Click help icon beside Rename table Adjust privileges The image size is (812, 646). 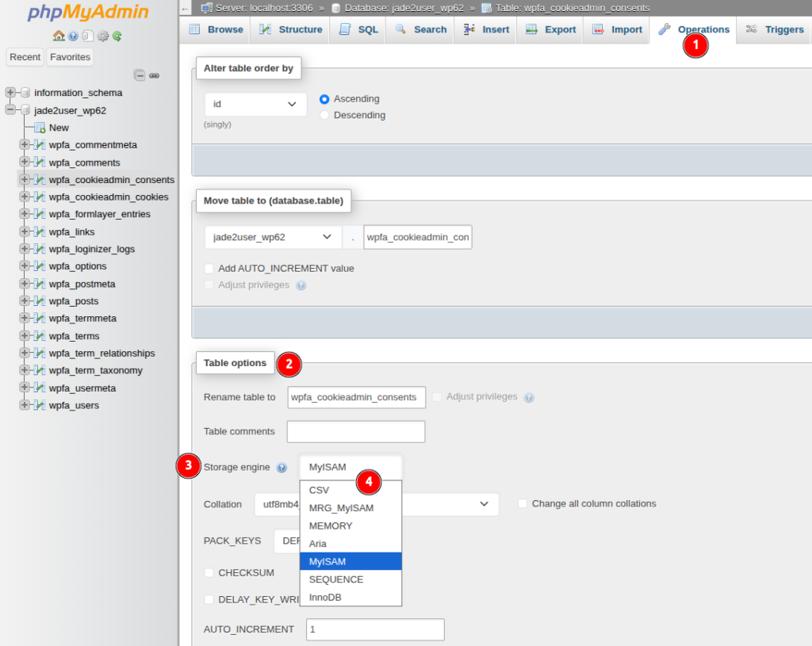pos(529,398)
